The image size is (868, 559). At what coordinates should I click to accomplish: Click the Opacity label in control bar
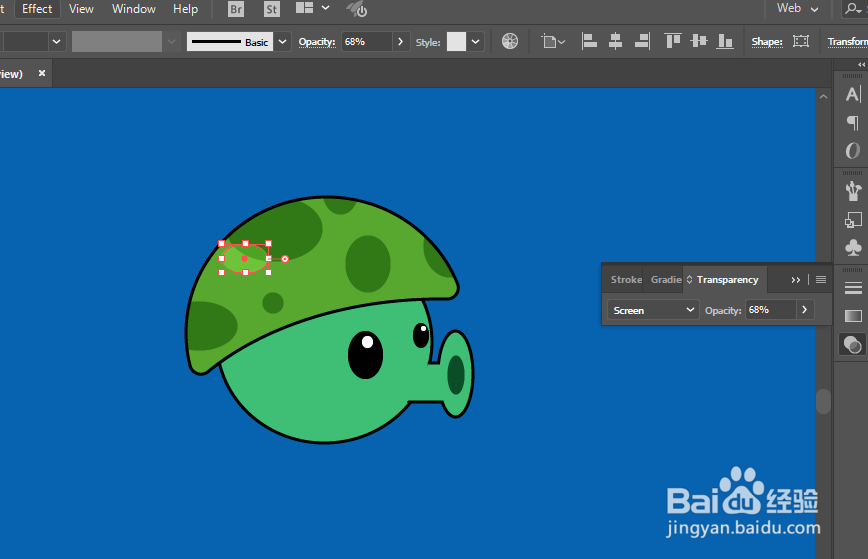coord(317,42)
